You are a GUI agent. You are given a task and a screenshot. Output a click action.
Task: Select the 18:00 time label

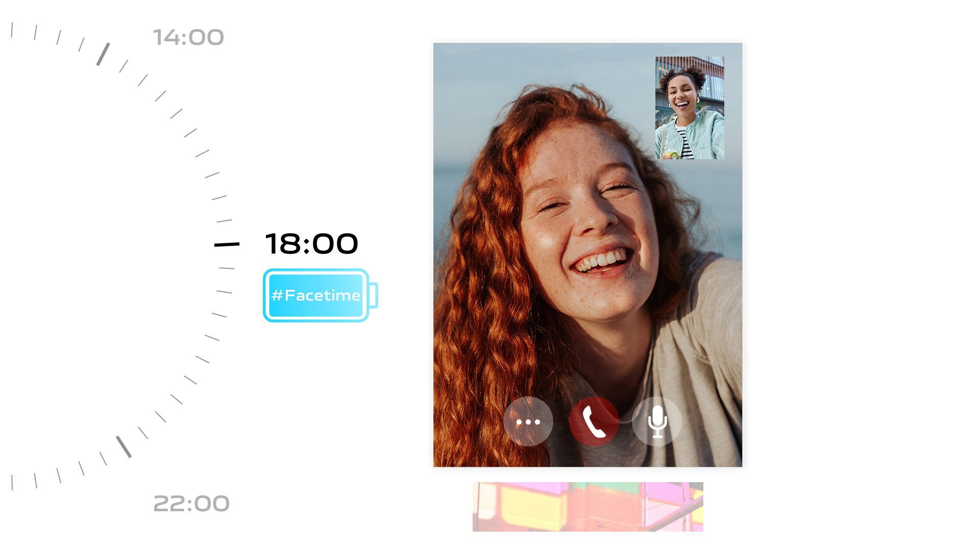coord(311,243)
